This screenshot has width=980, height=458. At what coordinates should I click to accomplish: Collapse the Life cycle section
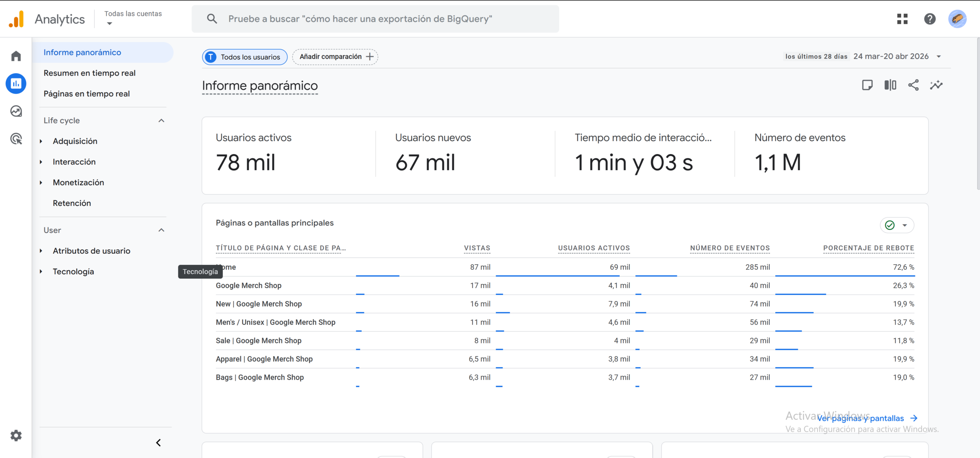[x=162, y=121]
